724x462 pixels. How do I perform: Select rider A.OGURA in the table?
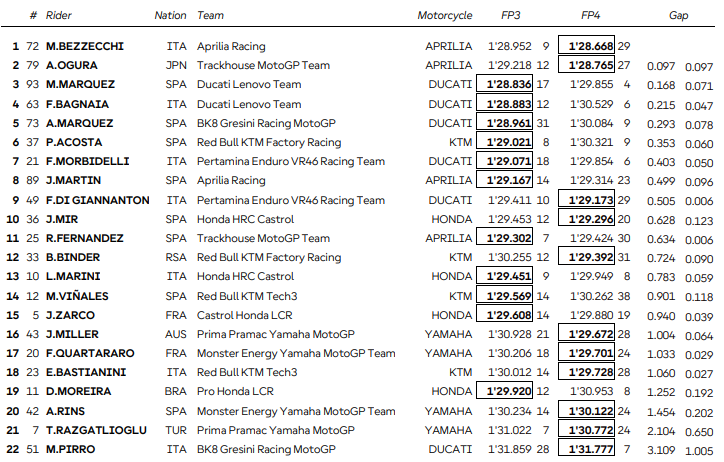click(71, 66)
